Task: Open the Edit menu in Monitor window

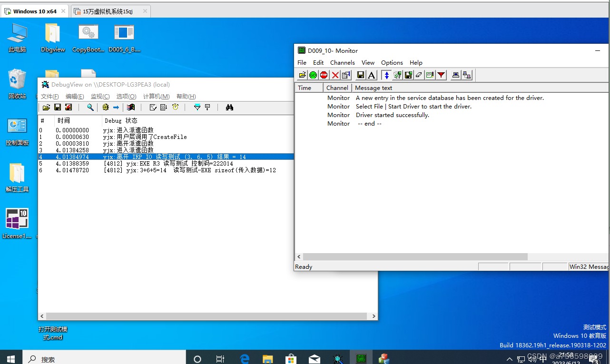Action: pyautogui.click(x=318, y=62)
